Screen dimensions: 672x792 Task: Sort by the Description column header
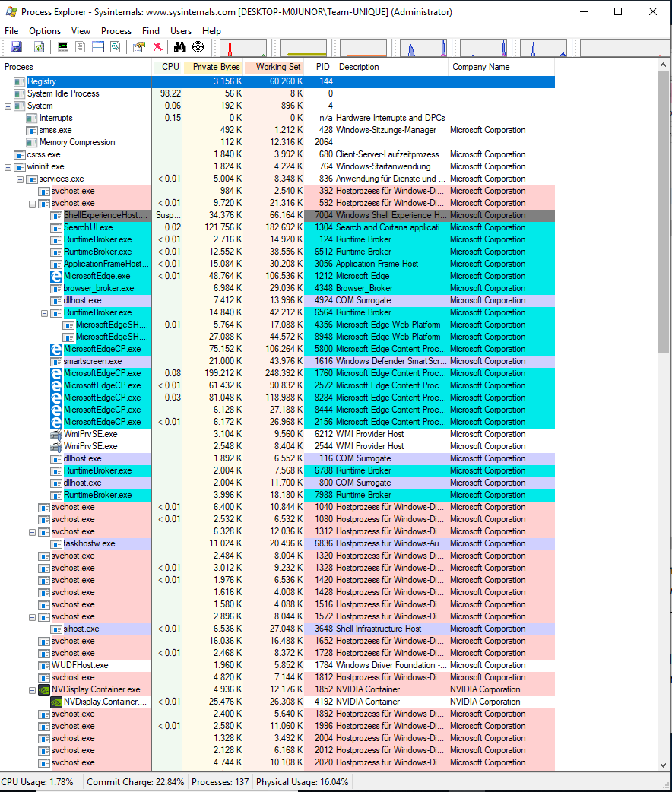(x=392, y=67)
